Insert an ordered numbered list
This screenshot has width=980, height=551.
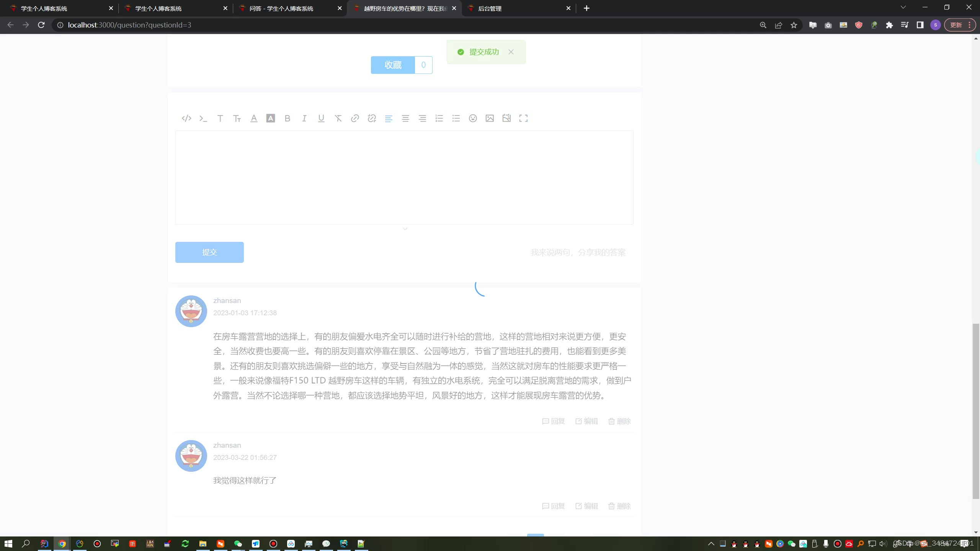(x=439, y=118)
